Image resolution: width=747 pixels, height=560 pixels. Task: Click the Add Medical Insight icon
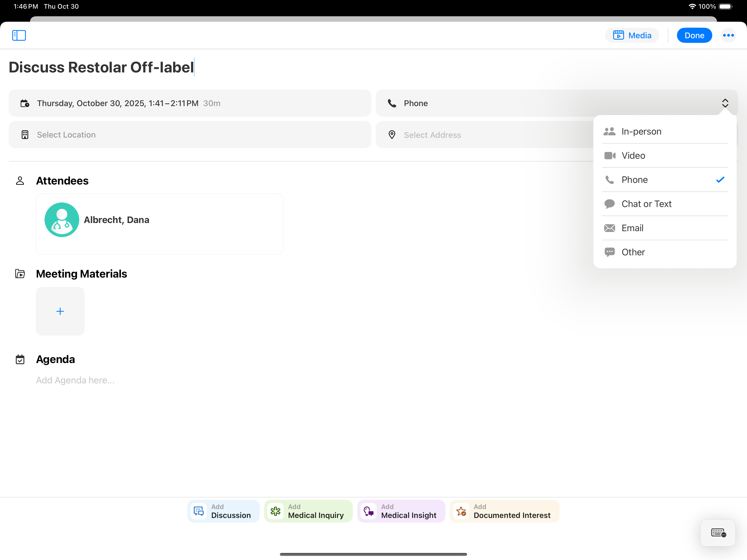[x=368, y=511]
